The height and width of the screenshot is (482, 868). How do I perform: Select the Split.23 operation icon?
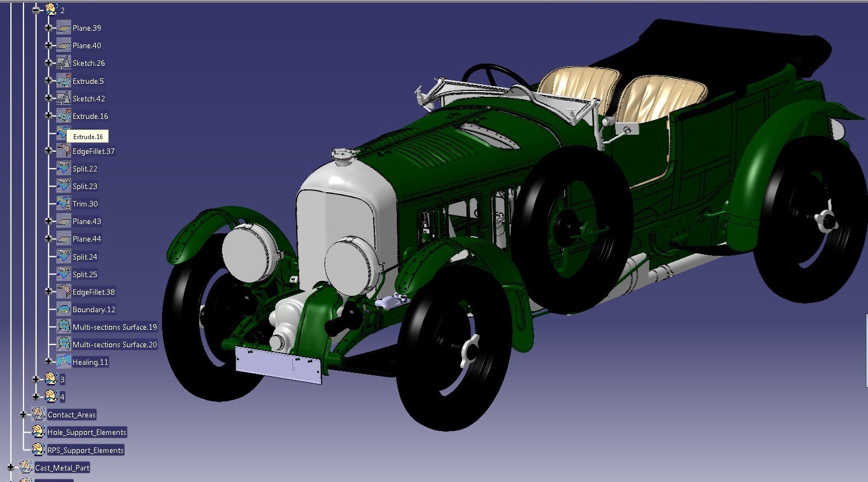coord(64,186)
